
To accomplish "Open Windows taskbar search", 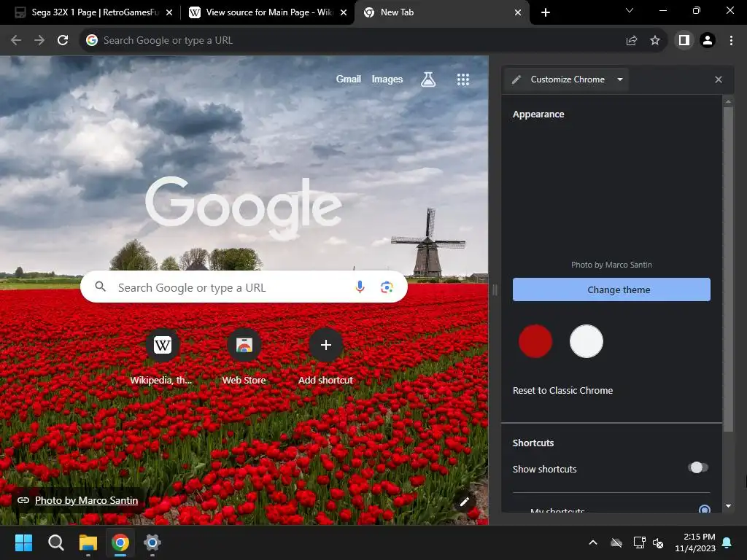I will [55, 542].
